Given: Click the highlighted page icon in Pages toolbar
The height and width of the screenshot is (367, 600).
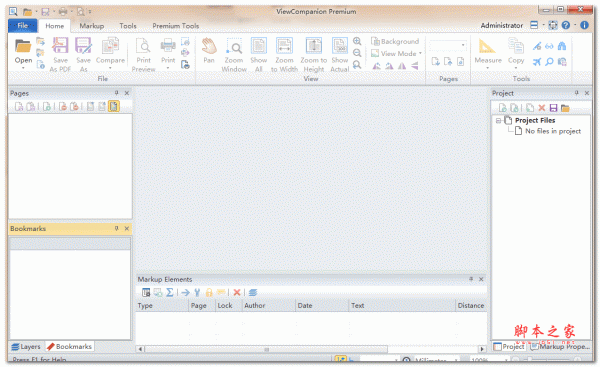Looking at the screenshot, I should [114, 106].
